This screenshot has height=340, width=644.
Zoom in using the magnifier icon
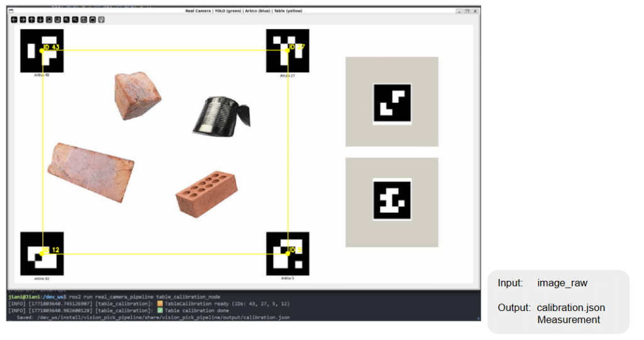click(x=67, y=20)
